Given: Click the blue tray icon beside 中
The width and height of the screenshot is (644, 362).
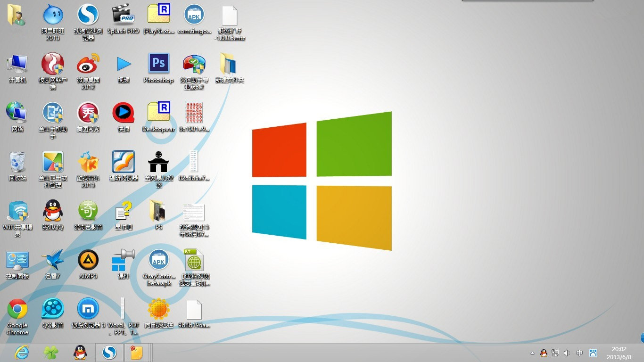Looking at the screenshot, I should point(593,353).
